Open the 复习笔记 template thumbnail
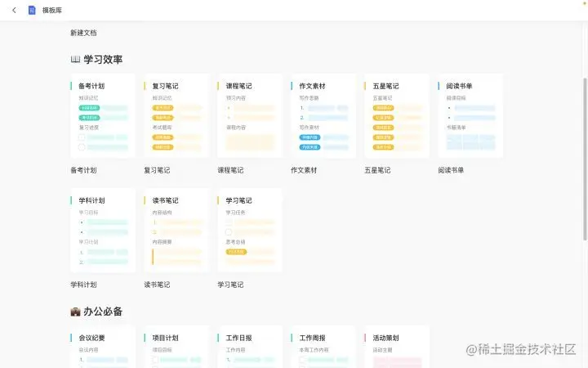 click(176, 115)
